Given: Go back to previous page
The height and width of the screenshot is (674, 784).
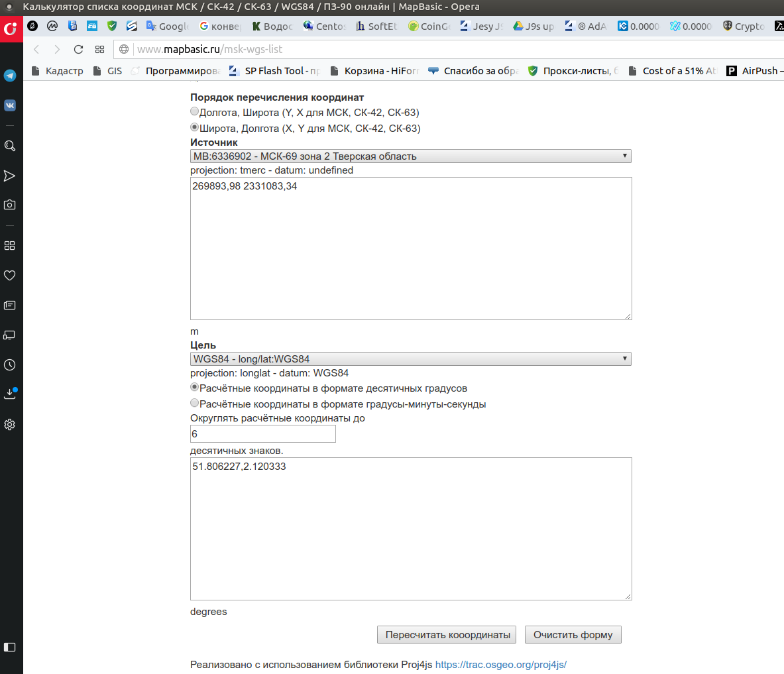Looking at the screenshot, I should click(x=36, y=49).
